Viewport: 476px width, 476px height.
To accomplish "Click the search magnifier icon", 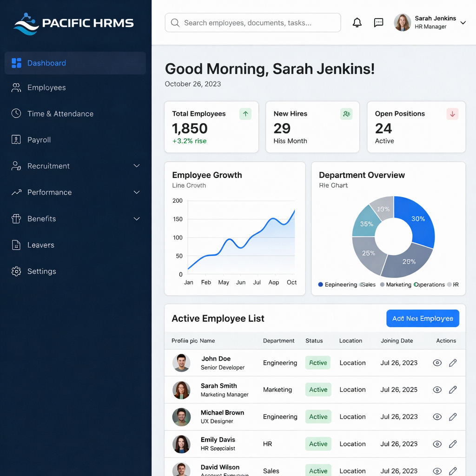I will (175, 22).
